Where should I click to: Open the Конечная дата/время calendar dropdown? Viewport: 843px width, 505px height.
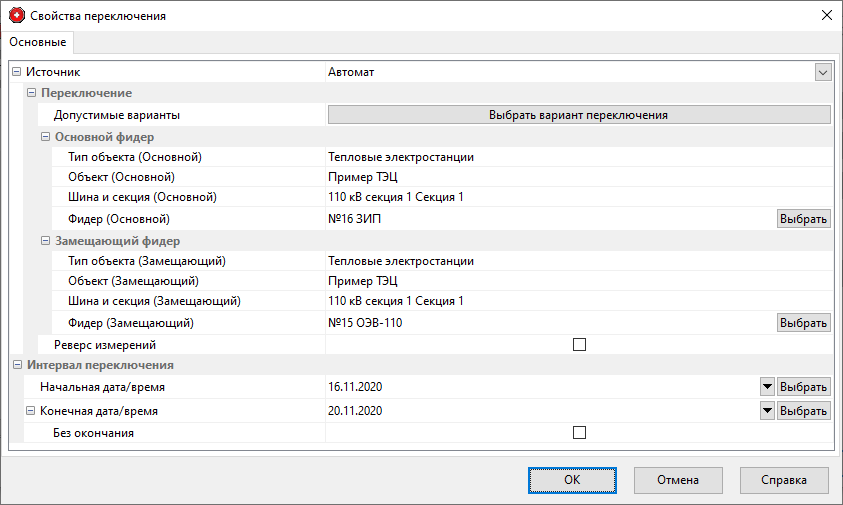pos(767,411)
